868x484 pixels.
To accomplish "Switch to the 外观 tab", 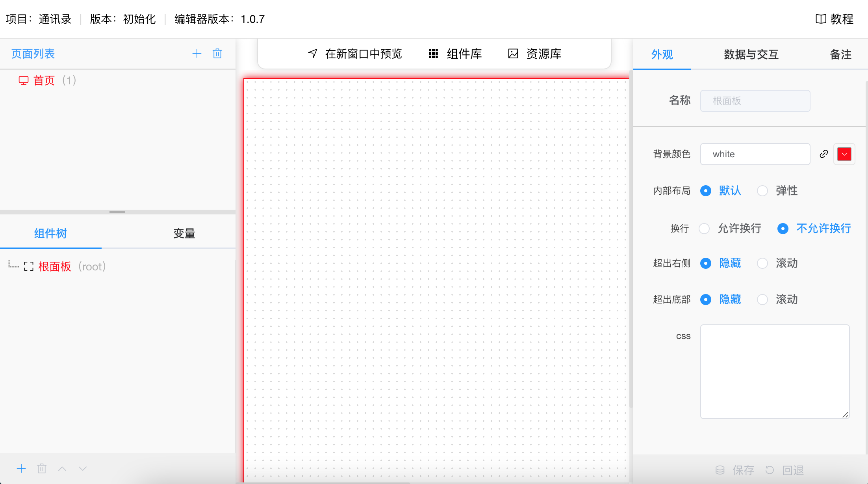I will coord(662,54).
